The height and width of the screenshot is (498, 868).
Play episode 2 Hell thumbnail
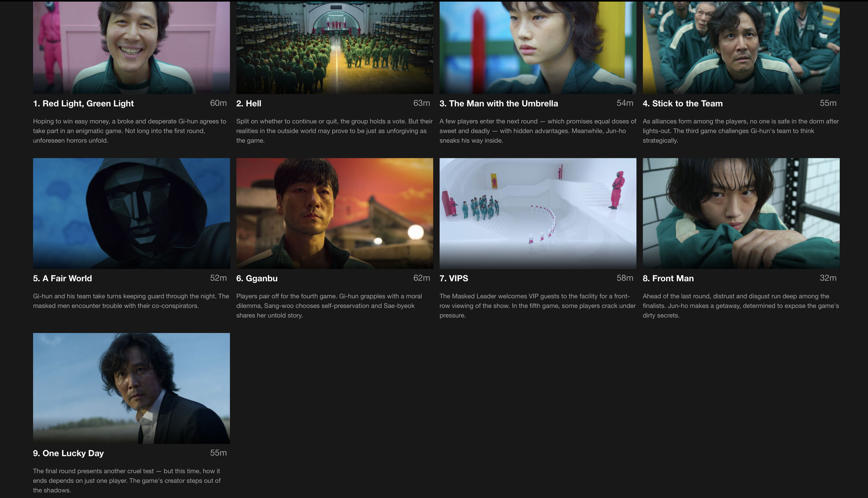pos(335,48)
